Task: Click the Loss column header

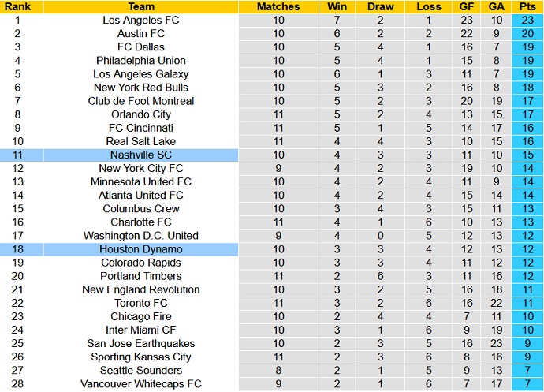Action: tap(428, 6)
